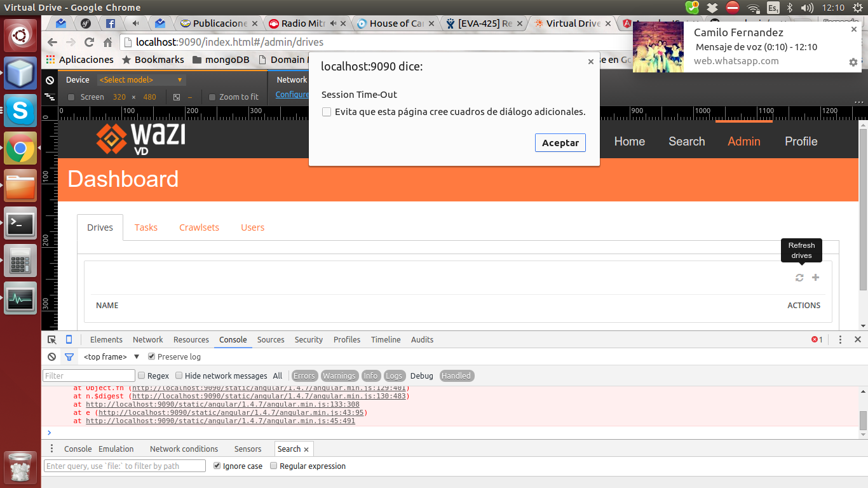The width and height of the screenshot is (868, 488).
Task: Toggle the device mode phone icon
Action: point(69,339)
